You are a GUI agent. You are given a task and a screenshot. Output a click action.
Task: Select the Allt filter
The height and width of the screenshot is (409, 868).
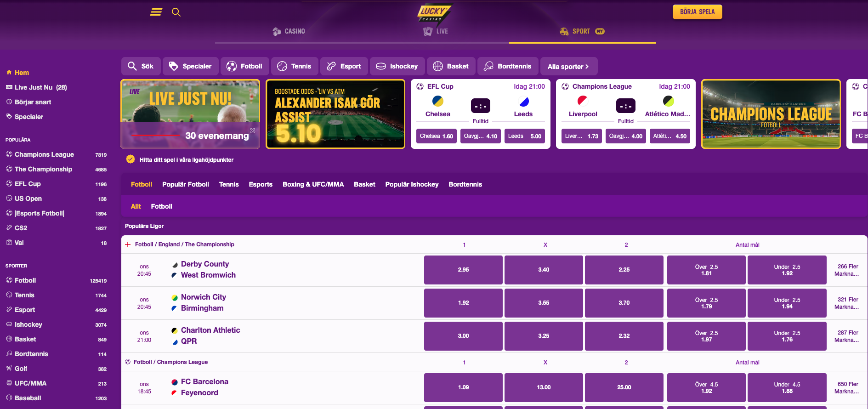136,206
